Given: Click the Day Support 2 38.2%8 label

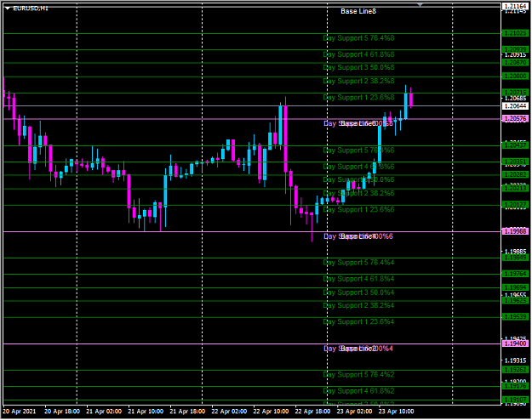Looking at the screenshot, I should pos(358,82).
